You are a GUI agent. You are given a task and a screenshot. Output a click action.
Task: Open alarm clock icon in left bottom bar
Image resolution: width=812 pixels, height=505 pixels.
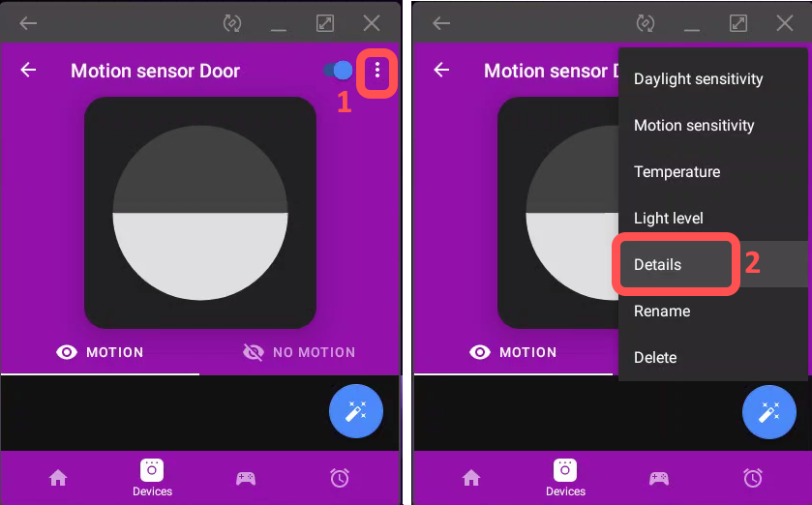pyautogui.click(x=340, y=478)
